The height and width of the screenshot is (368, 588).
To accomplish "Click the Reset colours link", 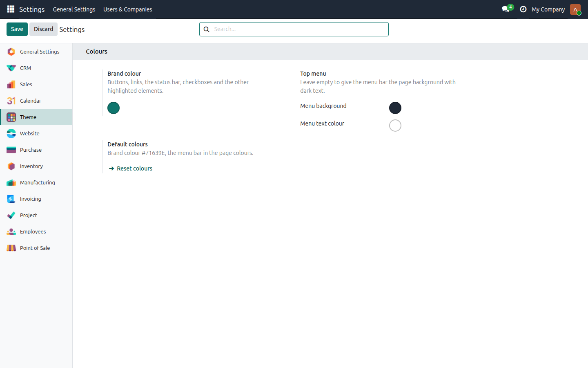I will pos(131,168).
